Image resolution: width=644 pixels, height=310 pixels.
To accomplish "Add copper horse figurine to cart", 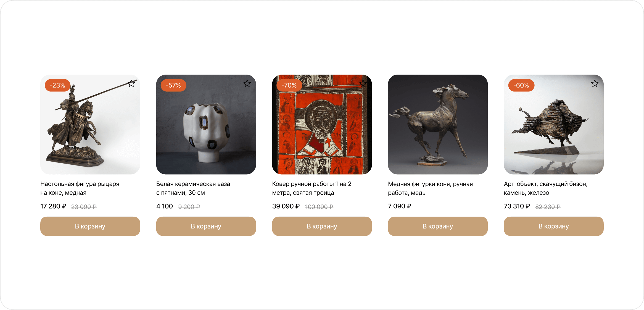I will click(x=438, y=226).
